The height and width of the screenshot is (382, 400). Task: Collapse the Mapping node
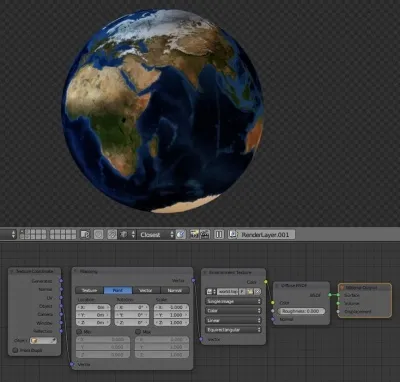pyautogui.click(x=76, y=272)
